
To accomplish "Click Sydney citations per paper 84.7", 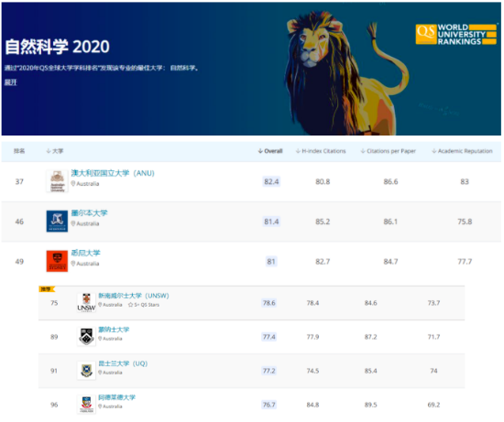I will pyautogui.click(x=390, y=262).
